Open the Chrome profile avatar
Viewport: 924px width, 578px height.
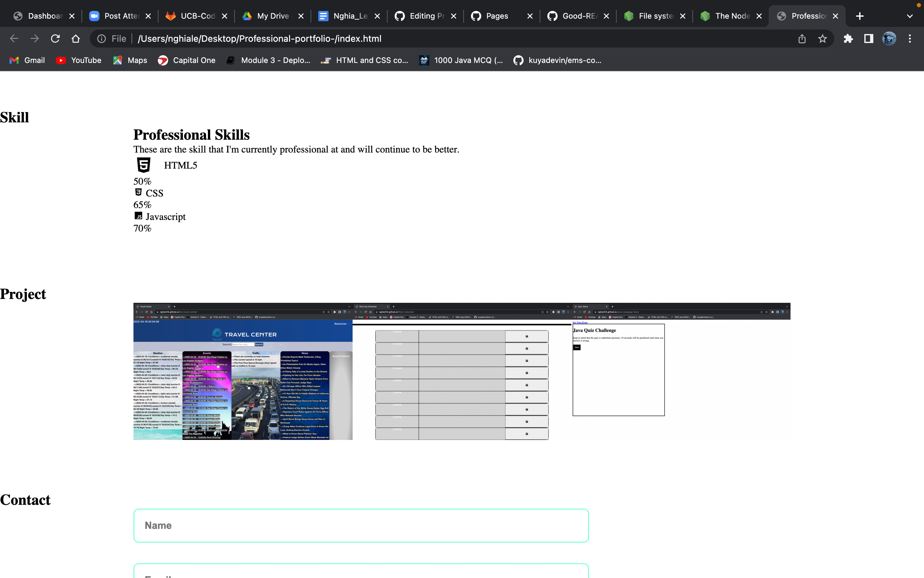(x=889, y=39)
